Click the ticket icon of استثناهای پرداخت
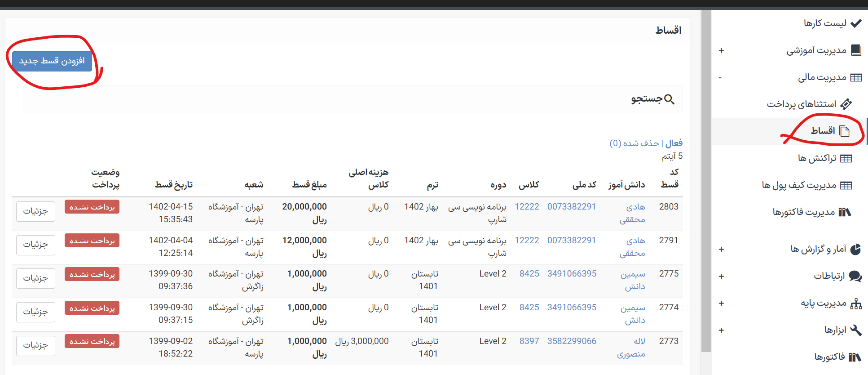The height and width of the screenshot is (375, 868). (846, 104)
